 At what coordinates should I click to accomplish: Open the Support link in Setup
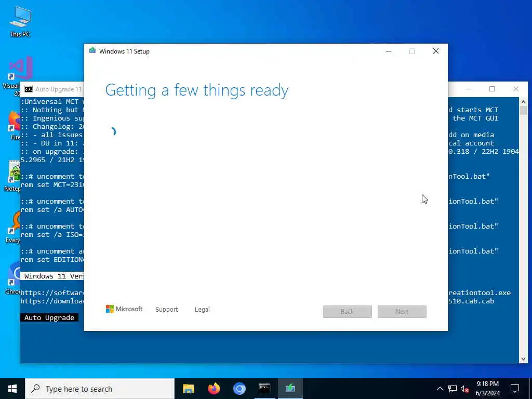coord(167,310)
